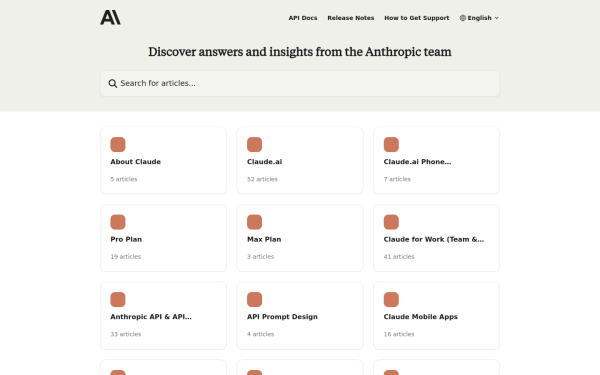Click the magnifier search icon
The image size is (600, 375).
(112, 83)
